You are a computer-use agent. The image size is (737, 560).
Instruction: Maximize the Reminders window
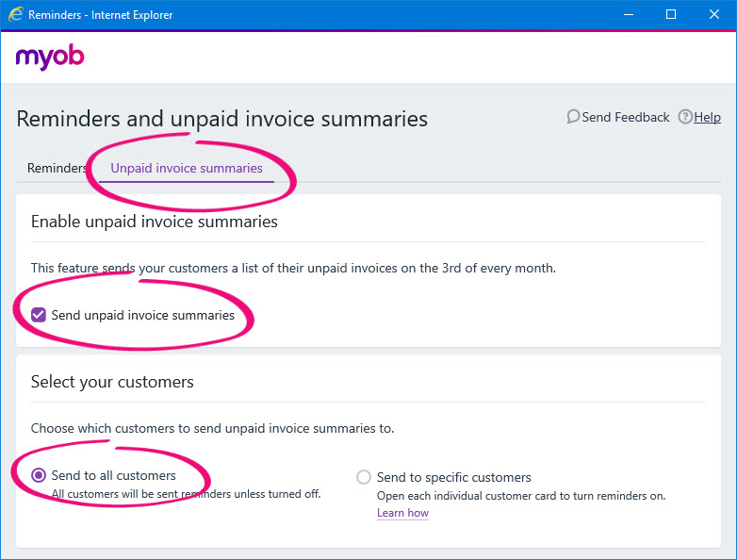[x=670, y=14]
